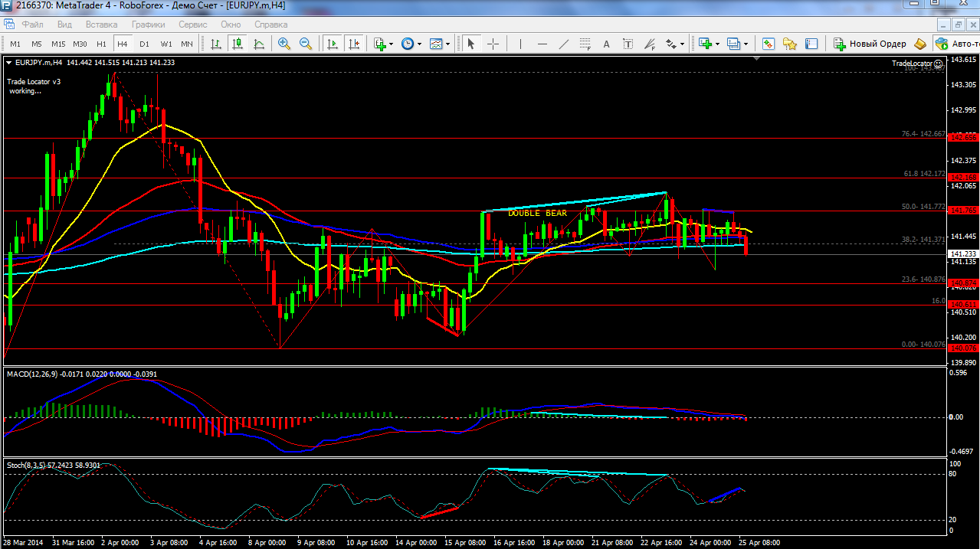This screenshot has width=980, height=549.
Task: Open the Сервис menu
Action: point(192,24)
